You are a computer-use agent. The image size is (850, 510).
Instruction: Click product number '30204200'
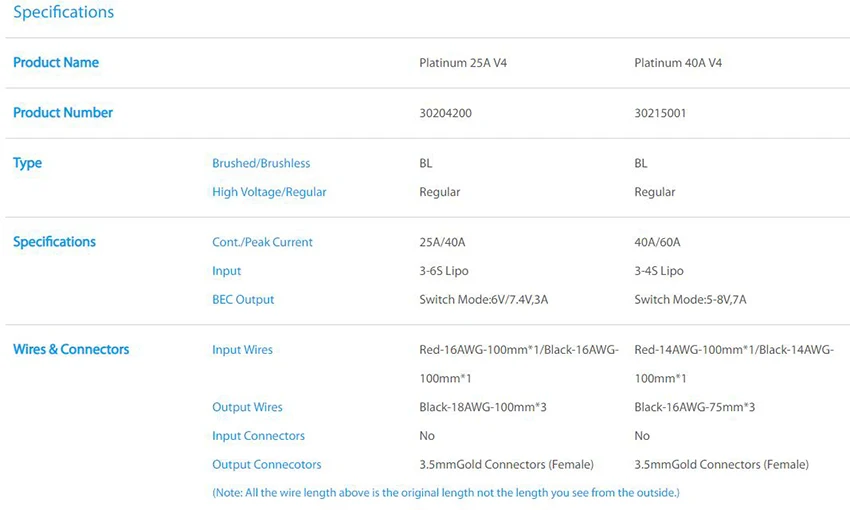tap(446, 113)
